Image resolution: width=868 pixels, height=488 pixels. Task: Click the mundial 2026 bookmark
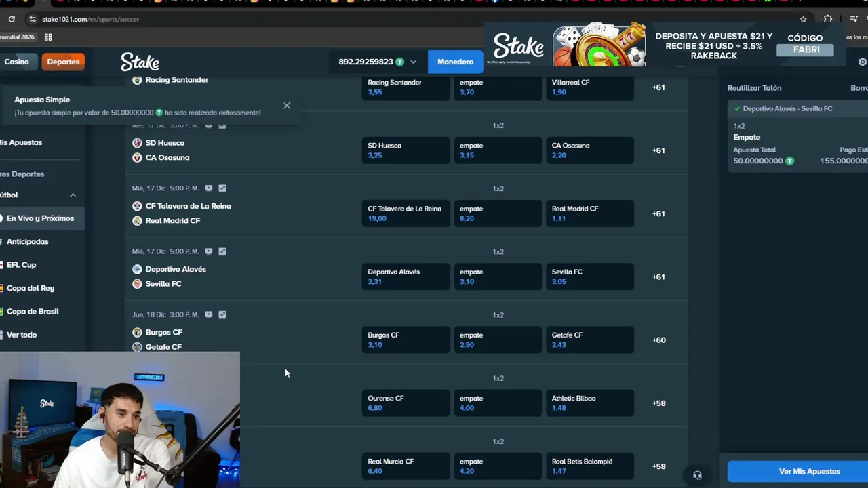(x=17, y=37)
